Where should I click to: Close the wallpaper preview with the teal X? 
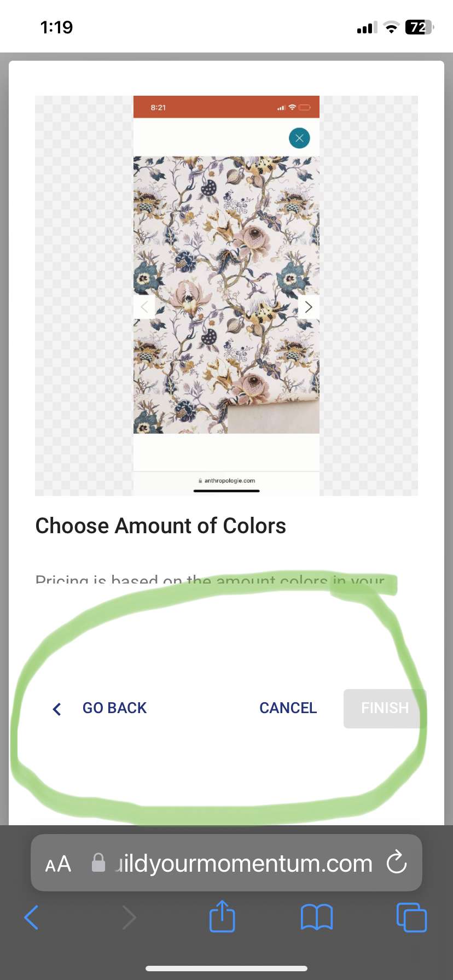click(x=299, y=138)
